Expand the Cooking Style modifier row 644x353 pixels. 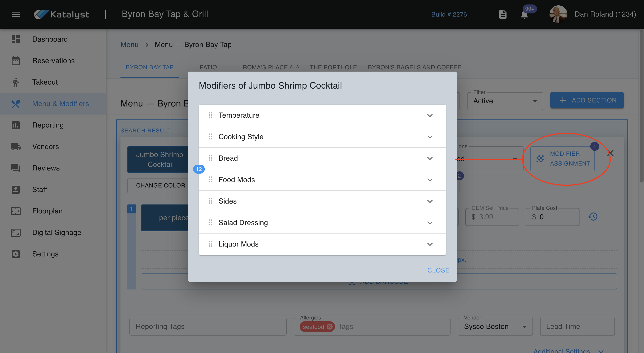coord(430,137)
